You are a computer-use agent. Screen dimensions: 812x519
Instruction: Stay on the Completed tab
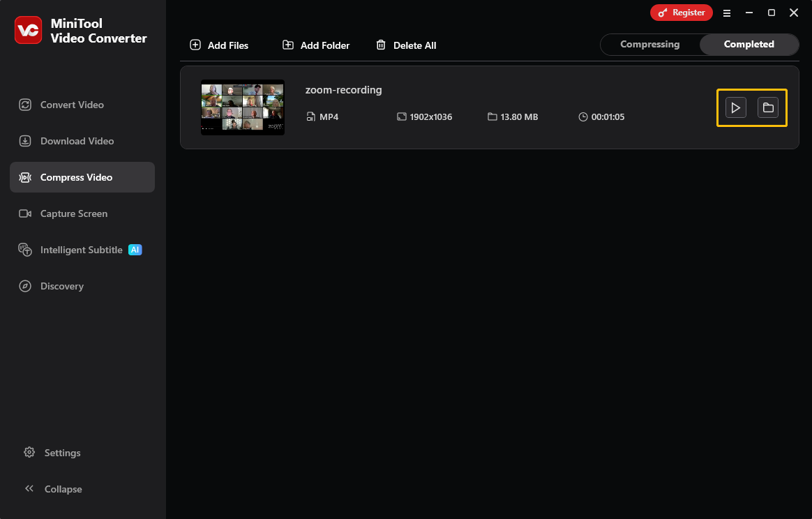coord(749,44)
